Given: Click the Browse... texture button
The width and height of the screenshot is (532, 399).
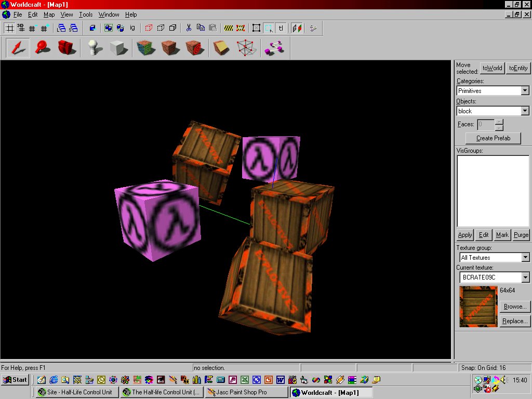Looking at the screenshot, I should (515, 307).
